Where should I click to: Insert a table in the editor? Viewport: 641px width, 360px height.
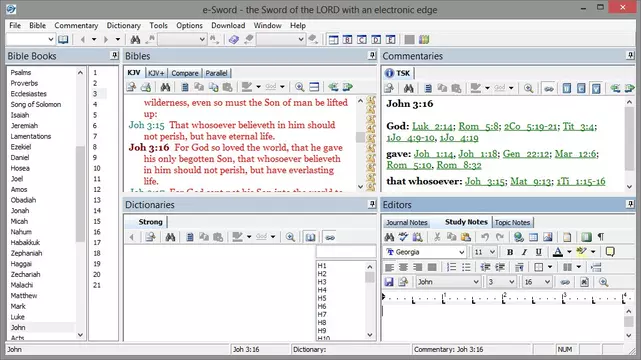click(x=533, y=237)
